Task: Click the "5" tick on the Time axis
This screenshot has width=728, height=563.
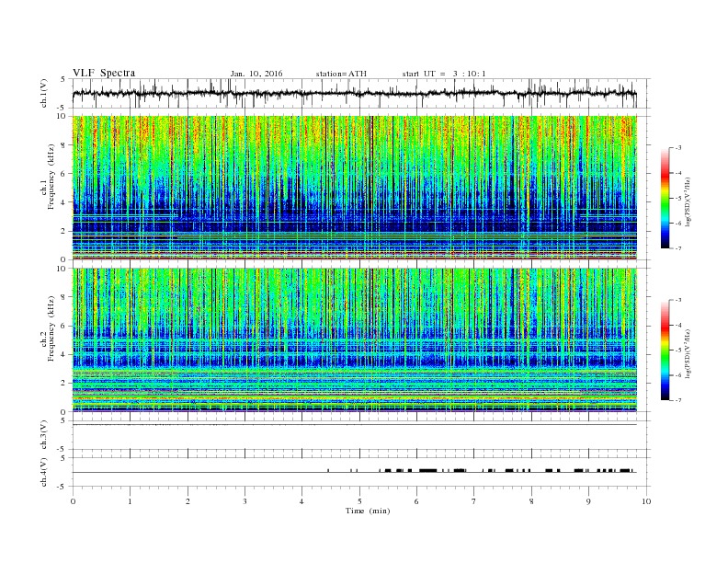Action: tap(359, 501)
